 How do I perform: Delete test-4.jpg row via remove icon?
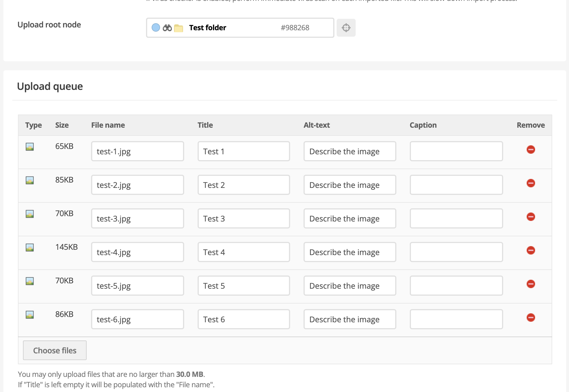point(531,250)
